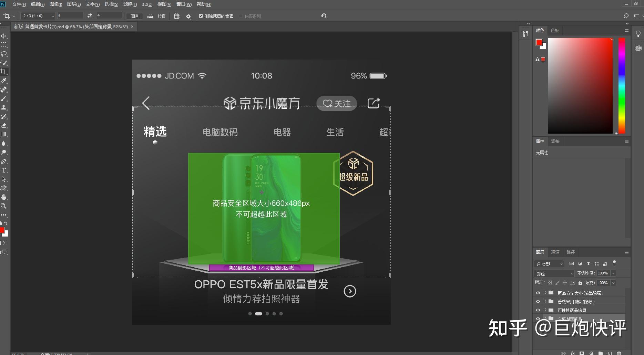The image size is (644, 355).
Task: Open the 窗口(W) menu
Action: 184,4
